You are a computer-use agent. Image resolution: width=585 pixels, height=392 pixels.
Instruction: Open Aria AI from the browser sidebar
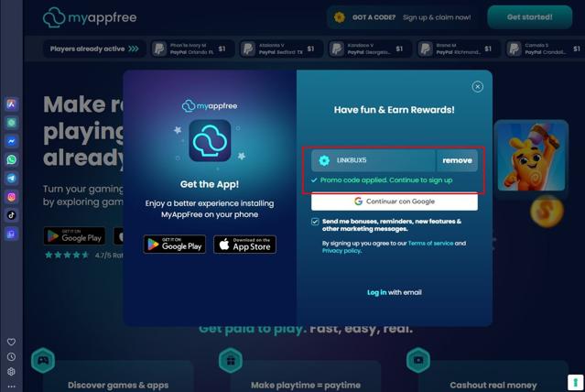click(x=11, y=104)
